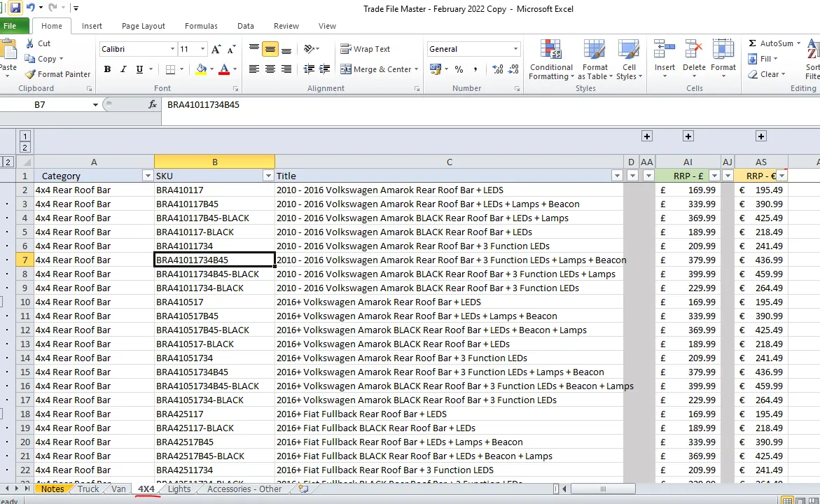Apply Comma Style
The width and height of the screenshot is (820, 504).
click(475, 69)
